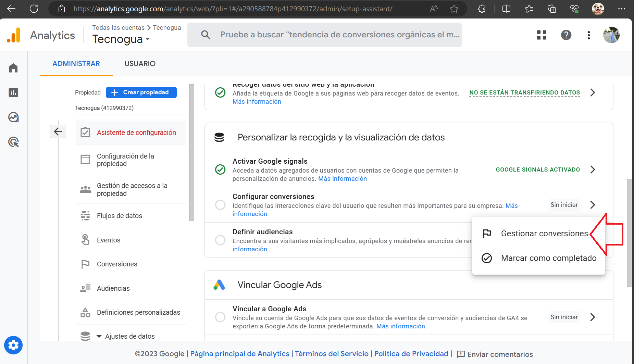Open browser essentials heart icon
Viewport: 634px width, 364px height.
click(x=574, y=9)
